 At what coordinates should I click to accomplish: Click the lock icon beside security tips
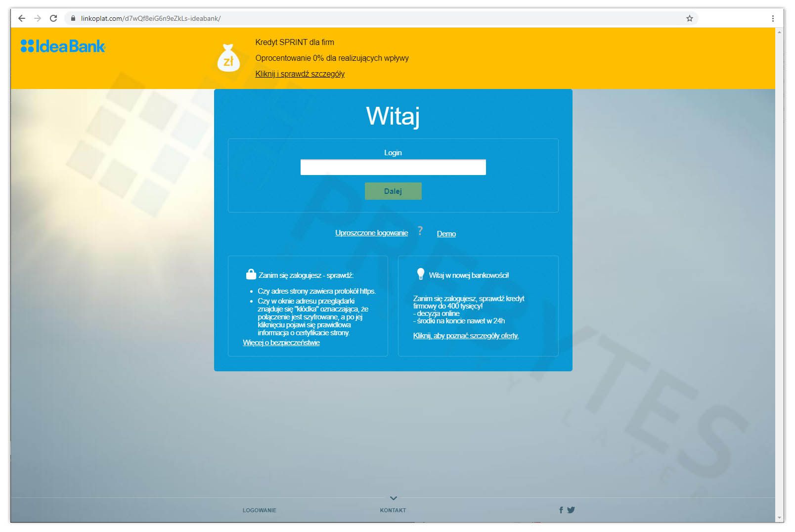click(251, 274)
